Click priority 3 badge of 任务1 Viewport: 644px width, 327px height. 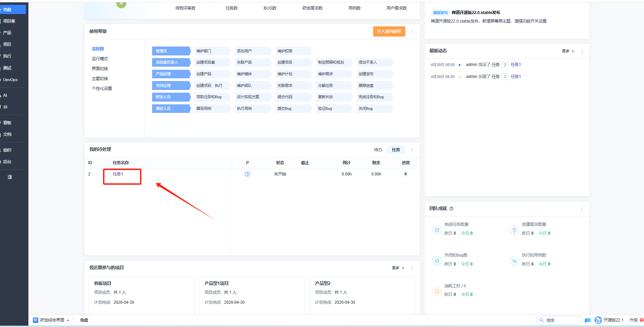(247, 174)
